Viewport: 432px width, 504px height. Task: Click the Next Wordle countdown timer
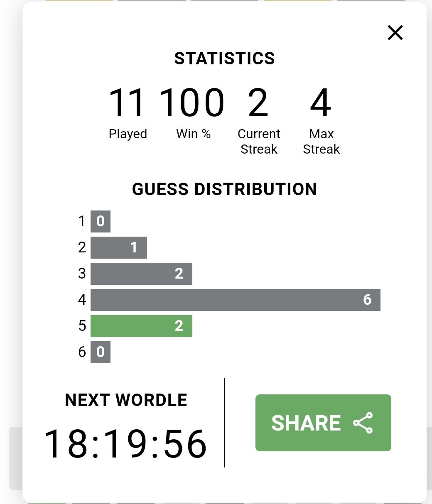[x=125, y=444]
